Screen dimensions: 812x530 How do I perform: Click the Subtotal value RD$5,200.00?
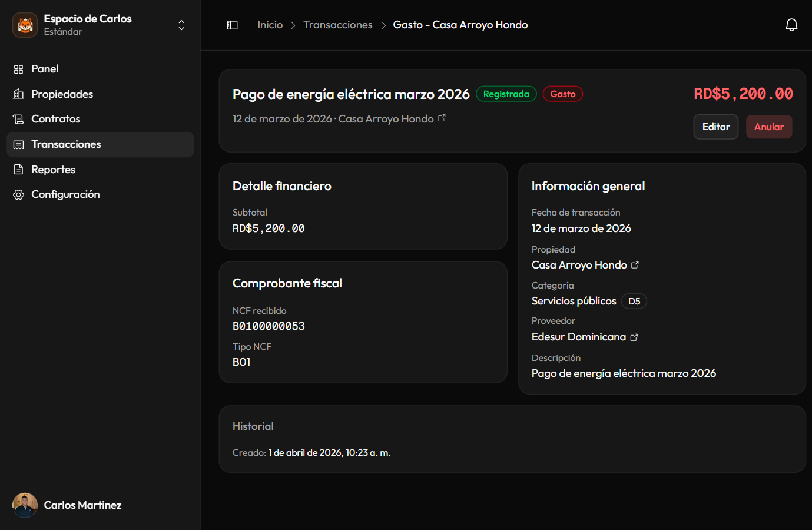269,228
